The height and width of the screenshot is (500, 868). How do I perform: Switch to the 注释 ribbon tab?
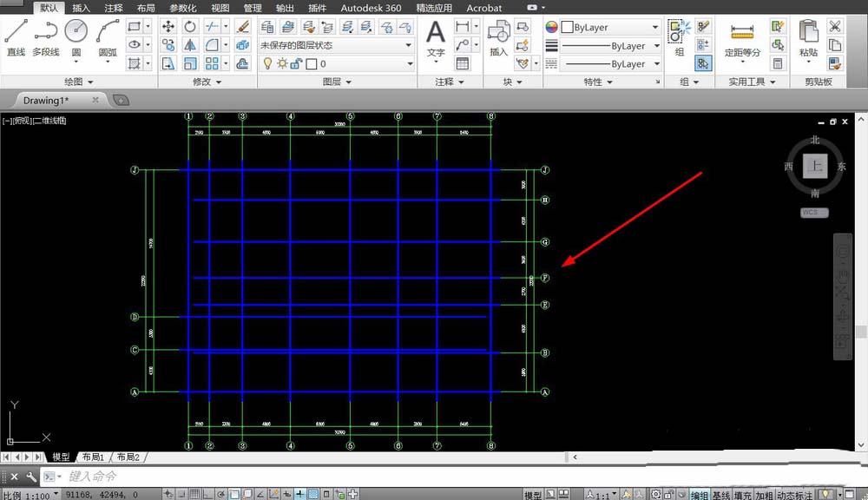click(114, 8)
